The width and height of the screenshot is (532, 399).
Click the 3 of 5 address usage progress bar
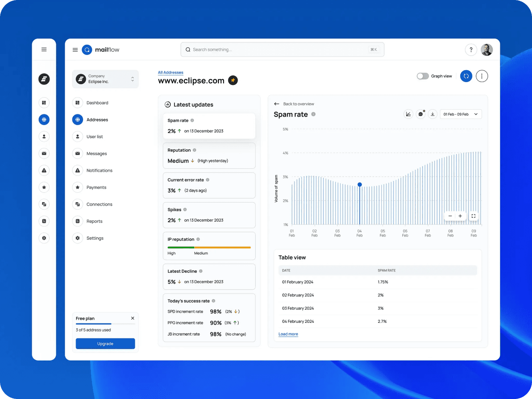(x=105, y=324)
